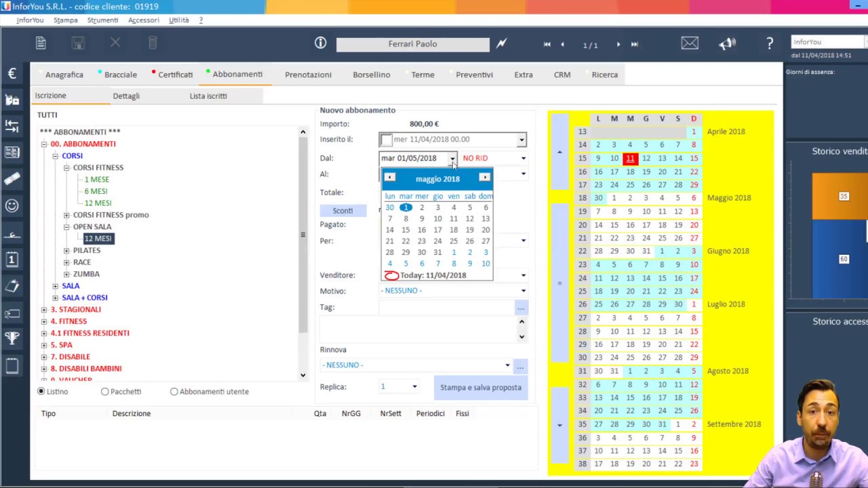
Task: Open the Lista iscritti subtab
Action: click(x=208, y=96)
